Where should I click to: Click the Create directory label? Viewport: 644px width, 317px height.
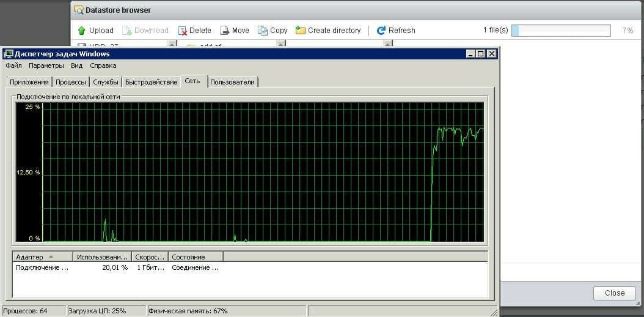[x=334, y=31]
